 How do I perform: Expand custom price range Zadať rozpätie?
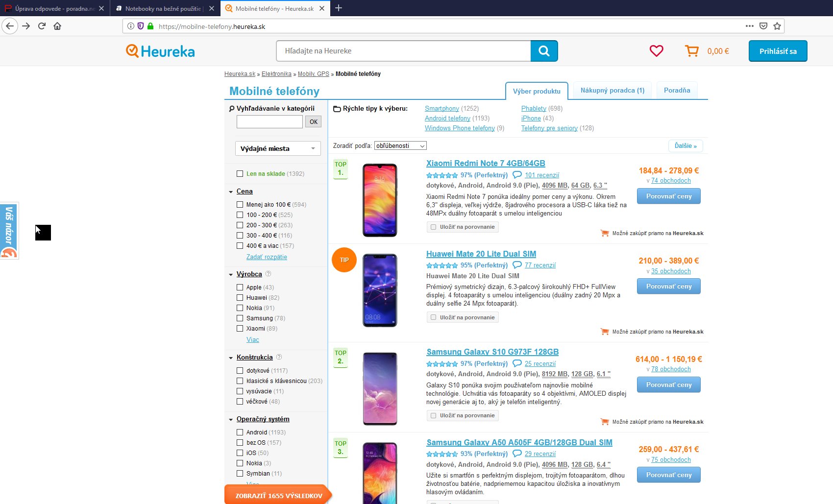pyautogui.click(x=267, y=257)
